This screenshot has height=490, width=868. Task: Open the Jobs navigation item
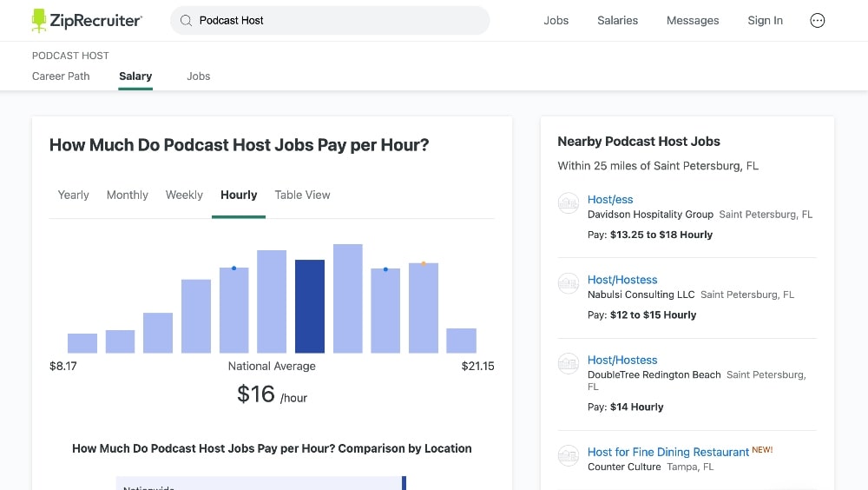point(556,21)
